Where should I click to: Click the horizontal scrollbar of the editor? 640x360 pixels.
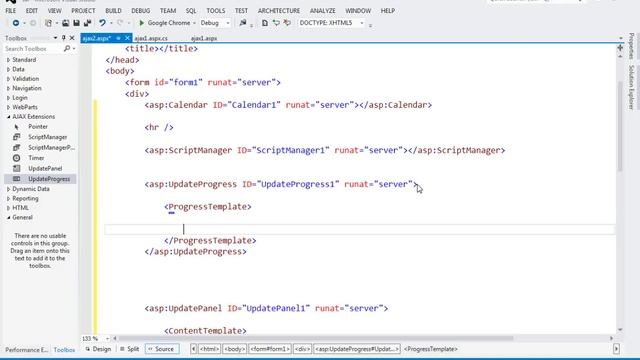(x=316, y=338)
